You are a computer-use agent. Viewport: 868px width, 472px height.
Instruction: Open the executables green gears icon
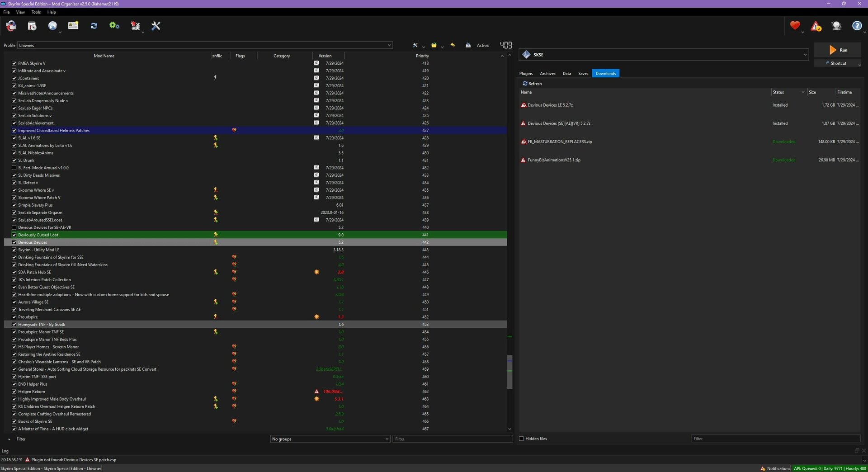[114, 26]
